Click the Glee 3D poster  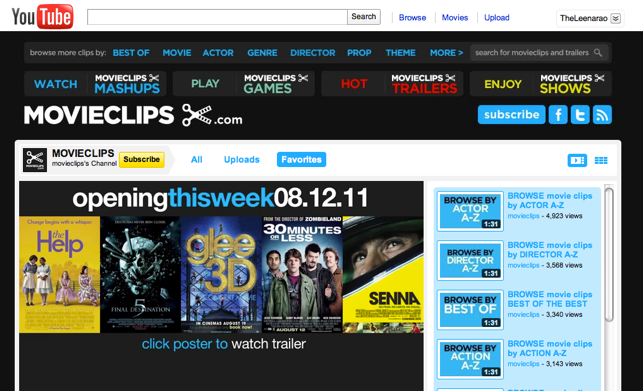(x=221, y=274)
